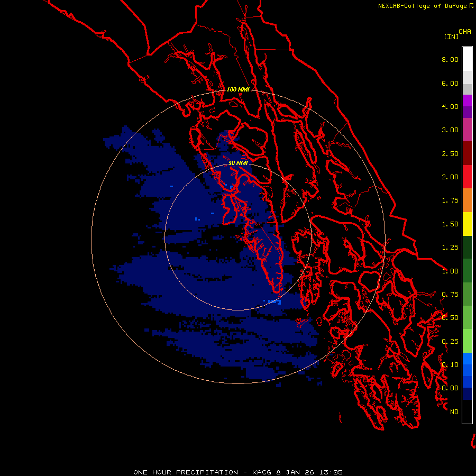This screenshot has width=476, height=476.
Task: Click the 8.00 legend value
Action: [450, 59]
